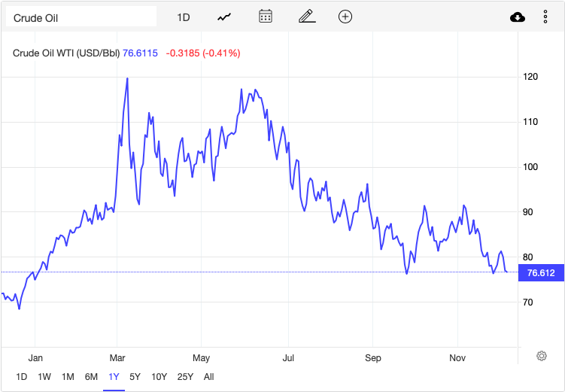
Task: Click the 76.612 current price label
Action: coord(540,272)
